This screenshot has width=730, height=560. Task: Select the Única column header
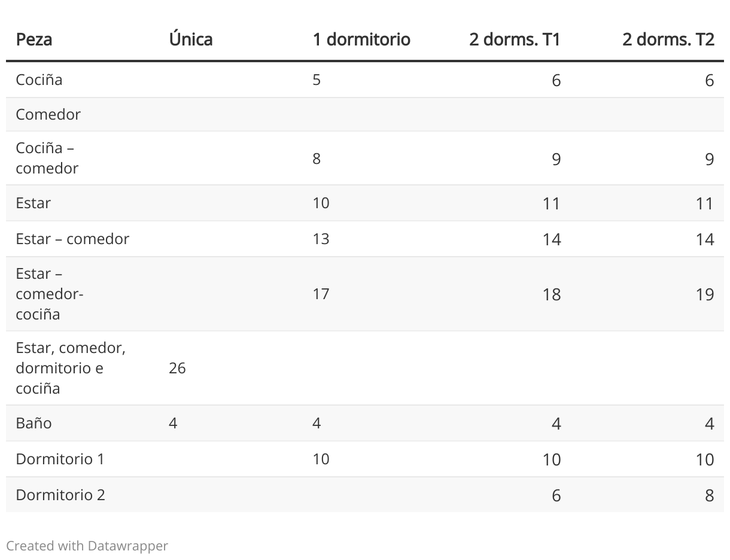click(191, 39)
